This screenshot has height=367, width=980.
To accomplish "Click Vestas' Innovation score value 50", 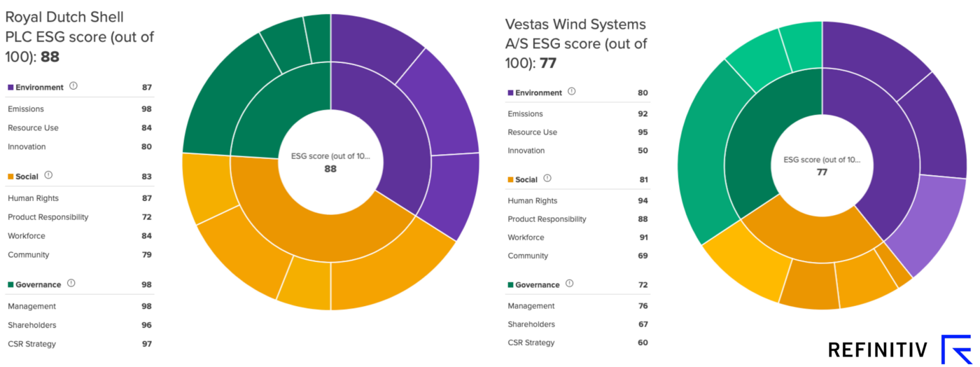I will pyautogui.click(x=643, y=151).
